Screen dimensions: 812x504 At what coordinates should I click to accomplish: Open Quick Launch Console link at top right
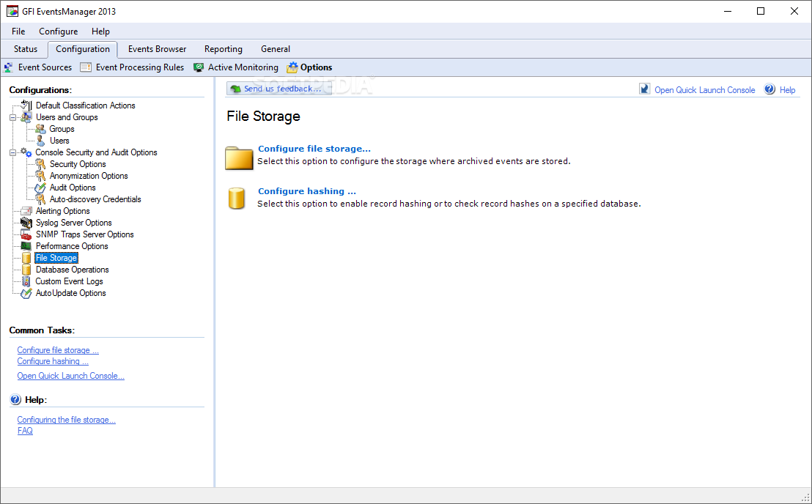(x=705, y=90)
